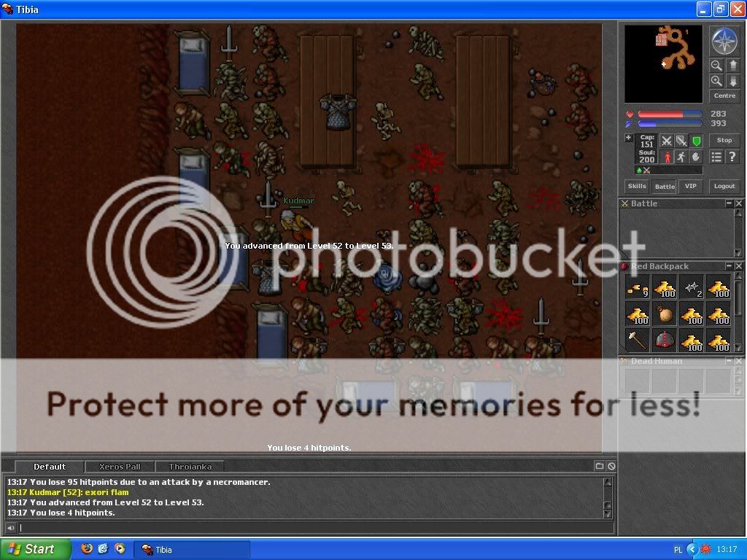Move minimap one floor up
The image size is (747, 560).
pyautogui.click(x=732, y=65)
